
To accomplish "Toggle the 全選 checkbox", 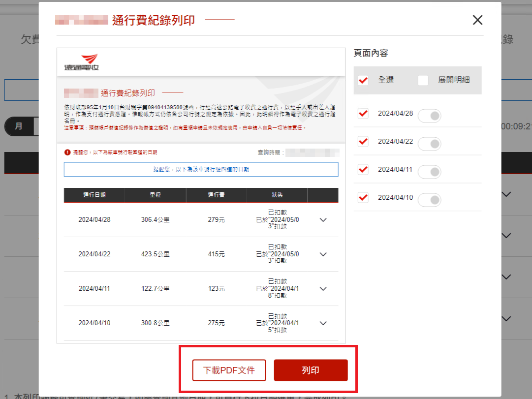I will pos(363,80).
